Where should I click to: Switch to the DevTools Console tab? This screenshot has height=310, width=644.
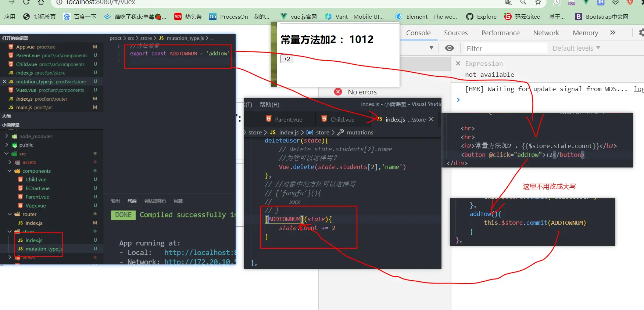(418, 33)
